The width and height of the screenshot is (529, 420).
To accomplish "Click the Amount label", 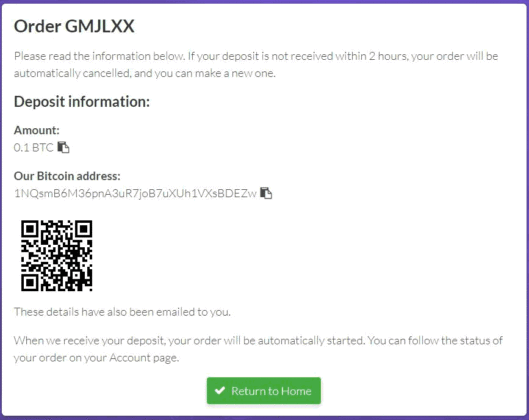I will [x=36, y=130].
